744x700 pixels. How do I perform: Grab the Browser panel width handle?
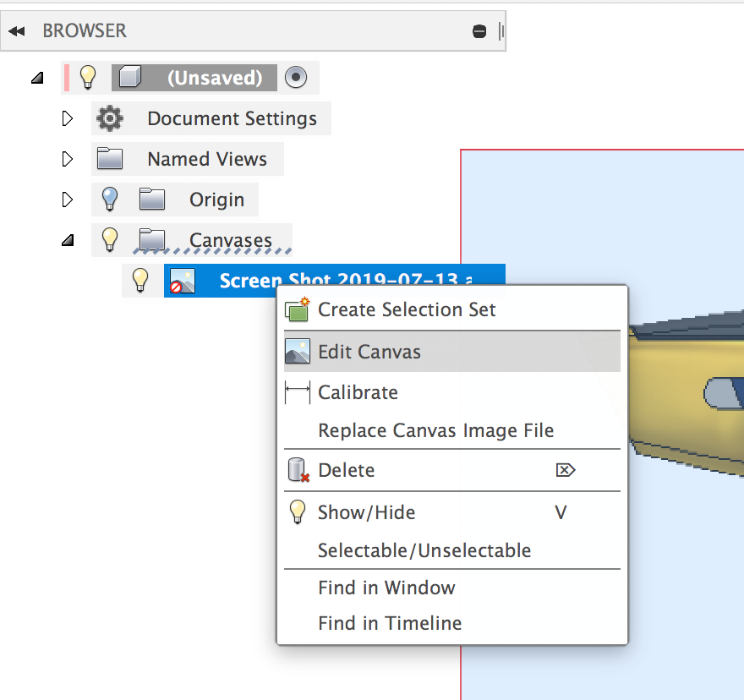click(501, 31)
